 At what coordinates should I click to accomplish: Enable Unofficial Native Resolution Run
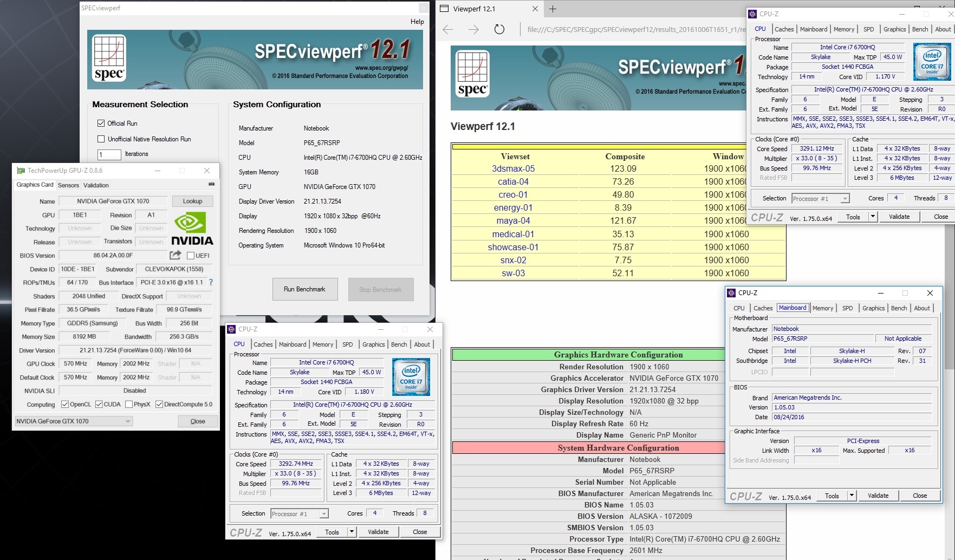pyautogui.click(x=101, y=139)
